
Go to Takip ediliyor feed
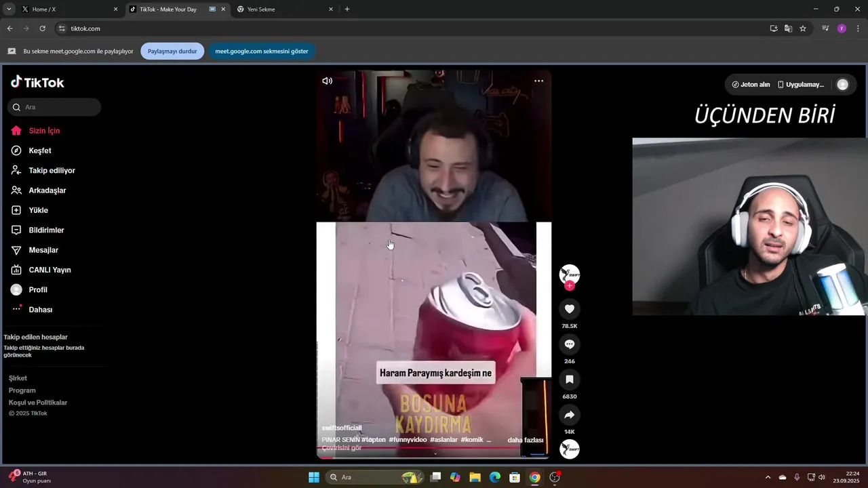click(x=52, y=171)
